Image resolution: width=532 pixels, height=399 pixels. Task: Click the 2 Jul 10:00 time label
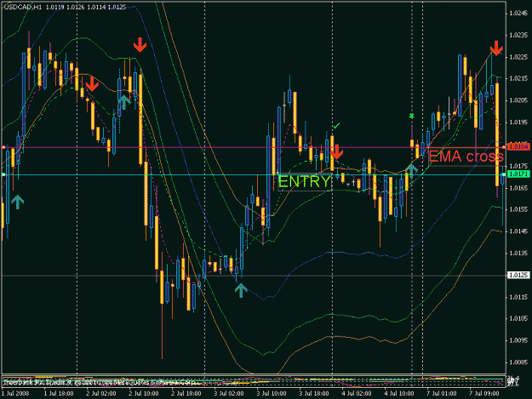tap(144, 394)
